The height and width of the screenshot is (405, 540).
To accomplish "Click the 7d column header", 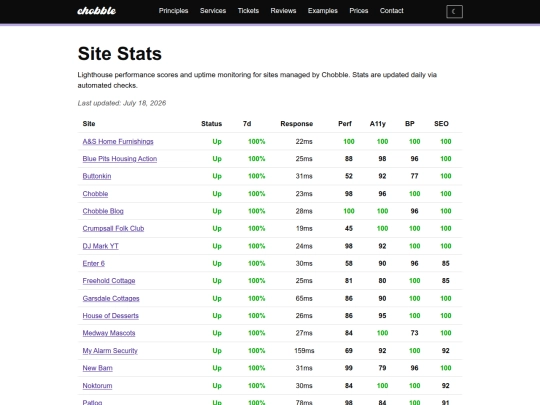I will [247, 124].
